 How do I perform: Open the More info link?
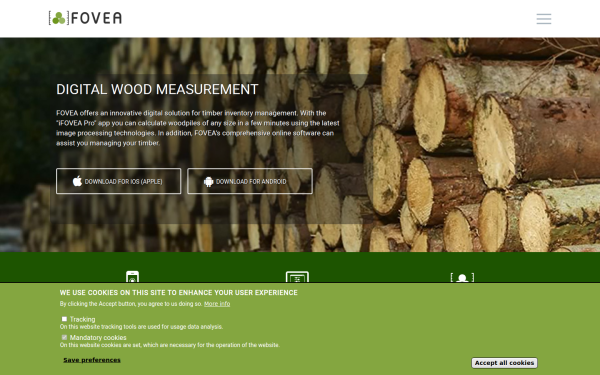point(217,304)
